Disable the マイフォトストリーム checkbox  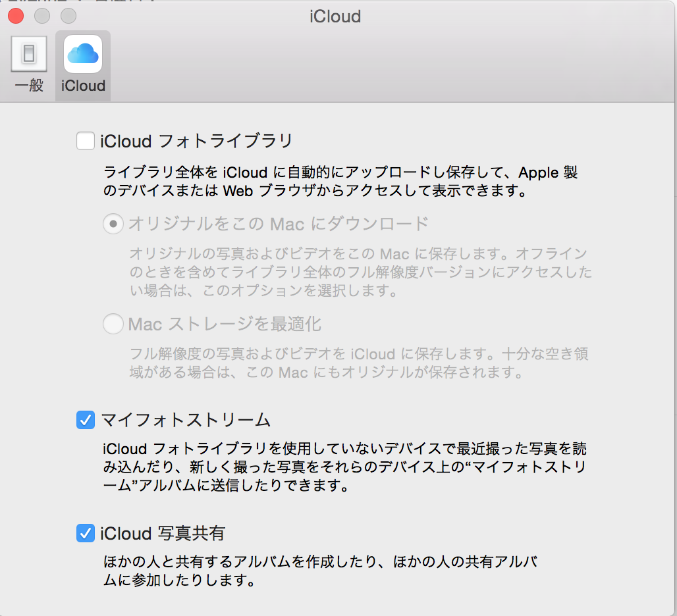pos(86,420)
